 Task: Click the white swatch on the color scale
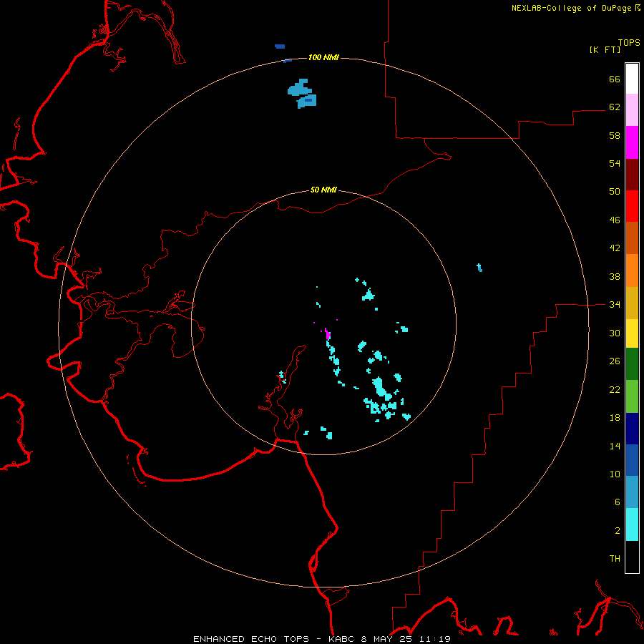(632, 79)
